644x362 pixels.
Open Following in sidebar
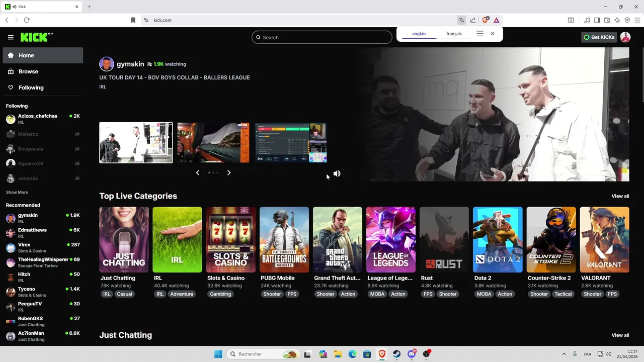(x=43, y=87)
